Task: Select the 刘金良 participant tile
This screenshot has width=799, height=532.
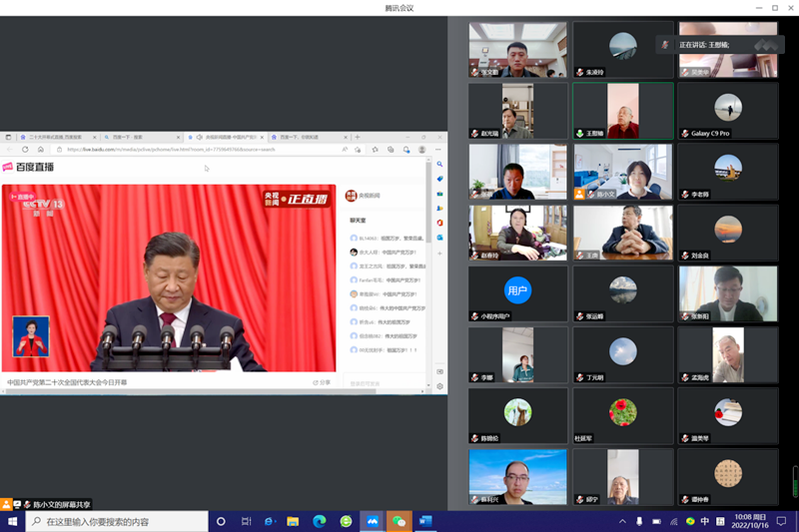Action: coord(728,233)
